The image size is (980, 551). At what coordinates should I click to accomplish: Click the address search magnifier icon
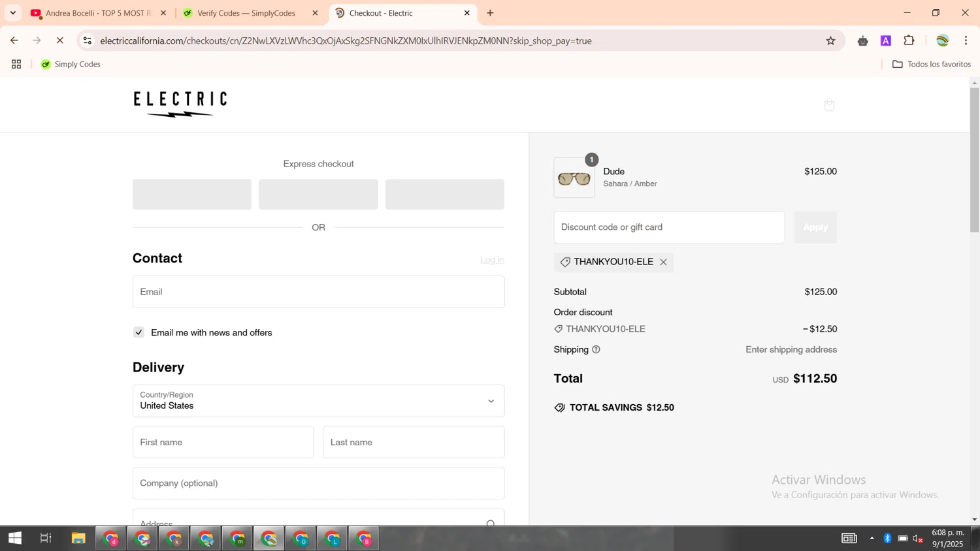[x=491, y=523]
